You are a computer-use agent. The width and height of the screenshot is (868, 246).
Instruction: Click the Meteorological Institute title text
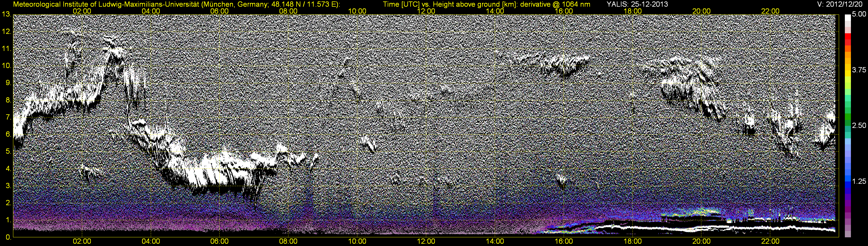coord(176,4)
